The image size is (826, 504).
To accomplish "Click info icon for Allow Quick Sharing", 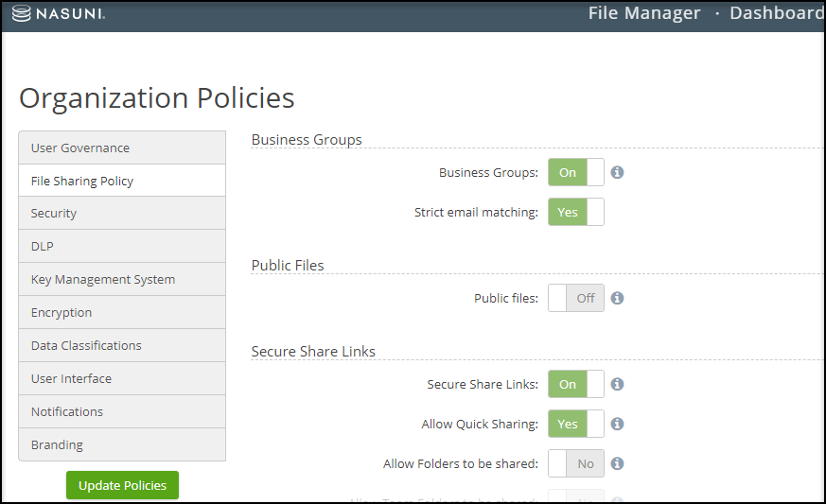I will point(617,425).
